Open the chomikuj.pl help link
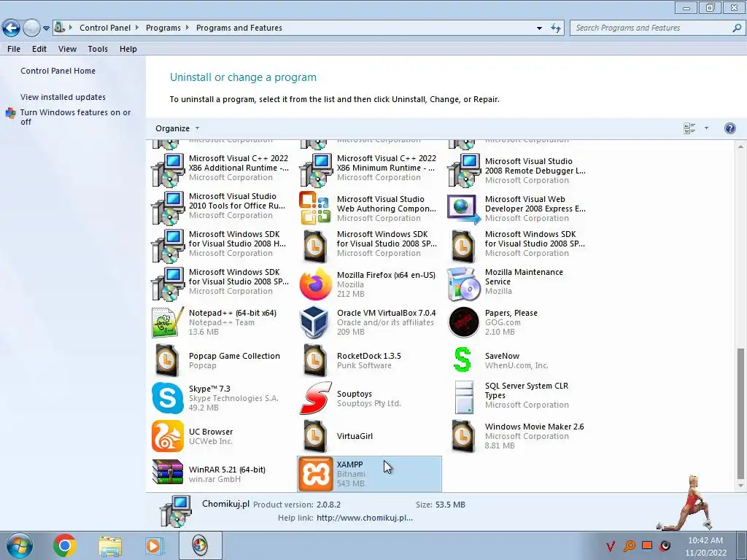Screen dimensions: 747x560 tap(365, 518)
